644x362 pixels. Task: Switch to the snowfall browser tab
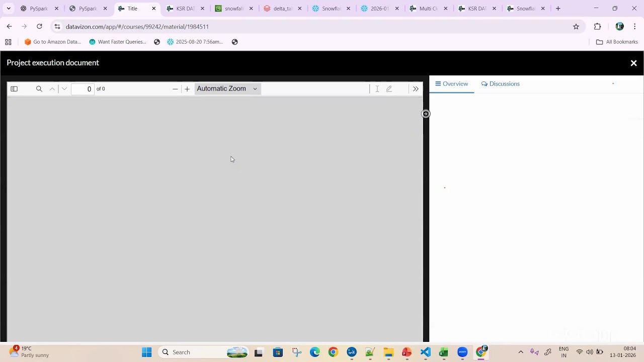[x=234, y=9]
